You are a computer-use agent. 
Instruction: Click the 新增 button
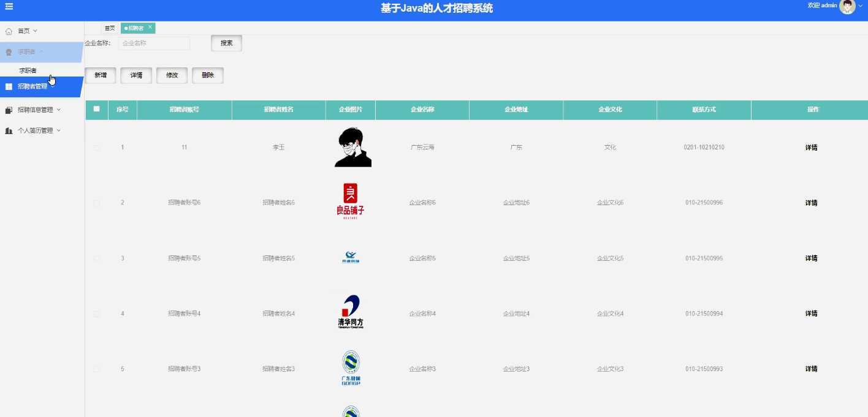[x=101, y=75]
